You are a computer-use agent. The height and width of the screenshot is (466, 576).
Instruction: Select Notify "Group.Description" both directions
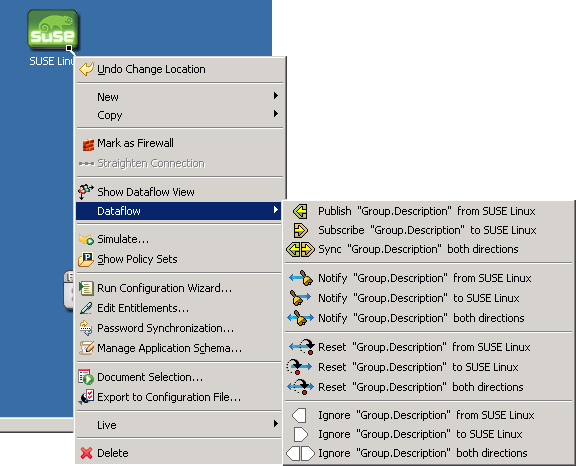tap(429, 318)
